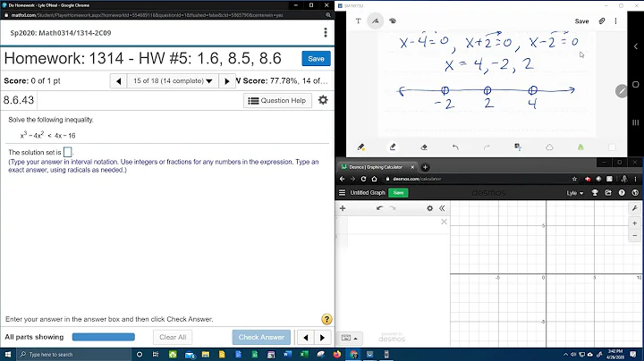Select the brush drawing mode in notes app

click(x=393, y=21)
